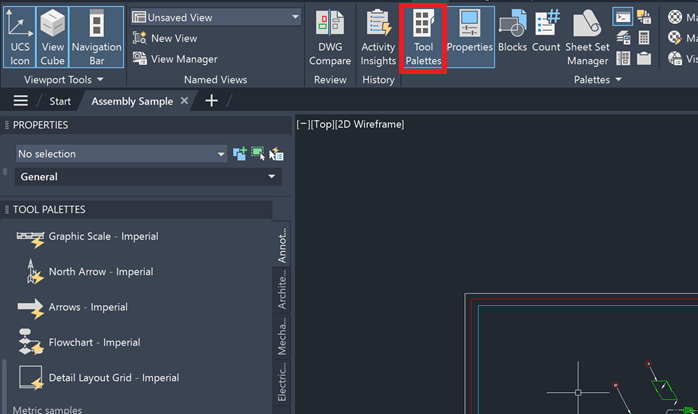
Task: Toggle the Navigation Bar display
Action: pyautogui.click(x=97, y=37)
